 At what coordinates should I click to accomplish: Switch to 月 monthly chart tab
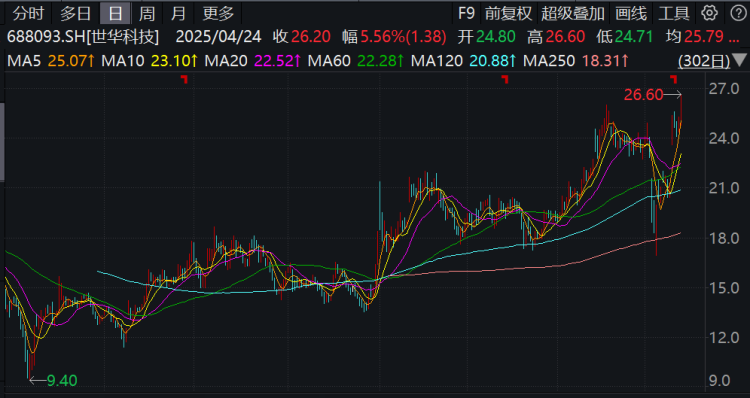[x=178, y=13]
